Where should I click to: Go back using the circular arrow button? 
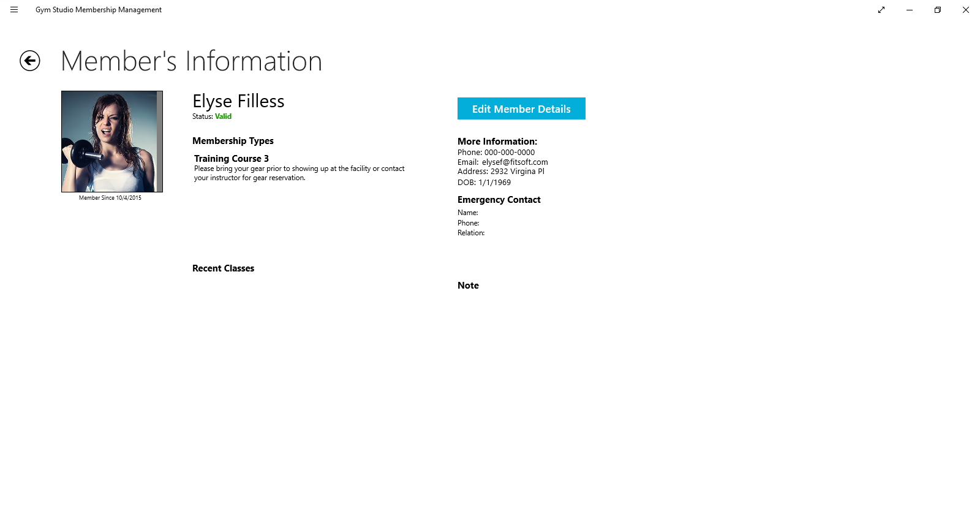pyautogui.click(x=30, y=61)
